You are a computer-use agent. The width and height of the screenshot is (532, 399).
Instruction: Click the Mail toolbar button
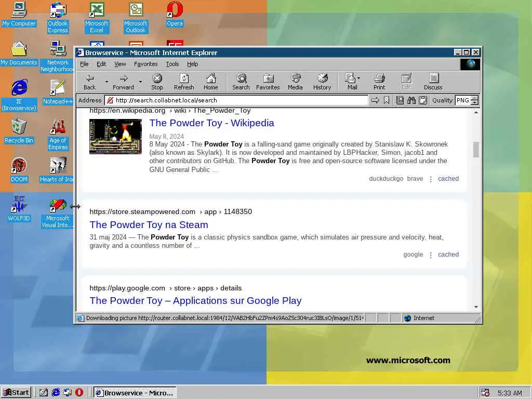click(x=350, y=82)
